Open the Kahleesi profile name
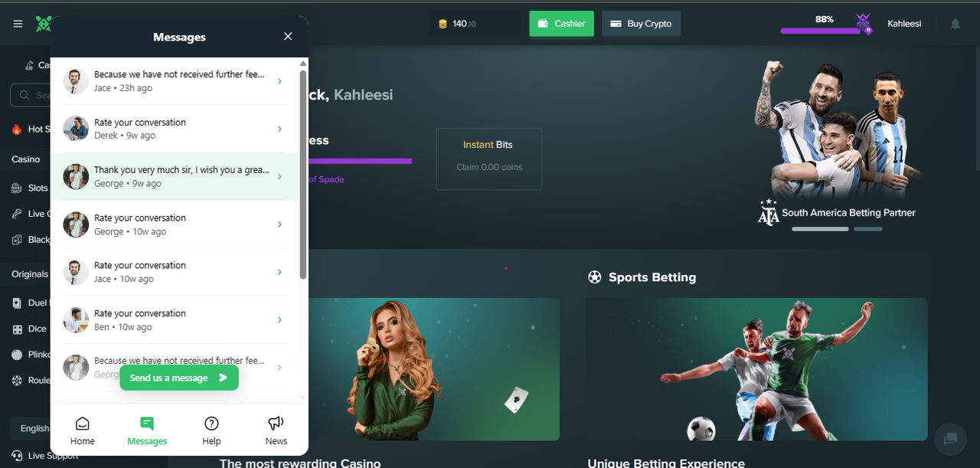This screenshot has width=980, height=468. pos(904,24)
